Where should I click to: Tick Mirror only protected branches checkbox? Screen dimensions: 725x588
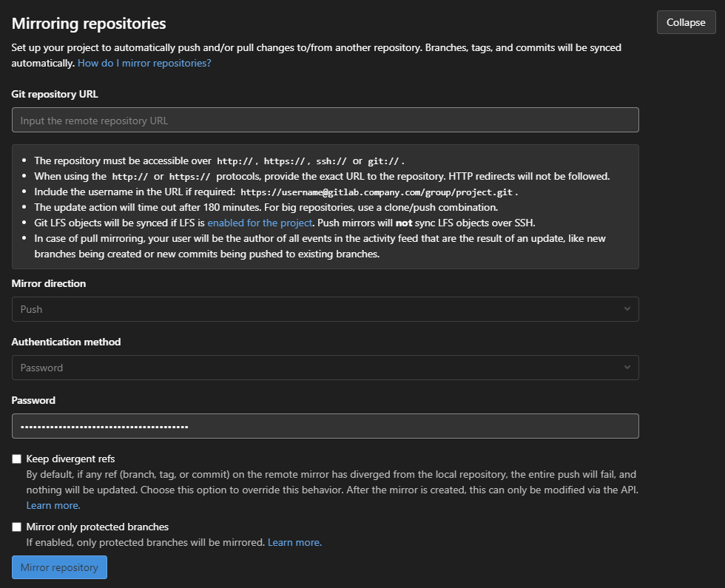coord(17,527)
